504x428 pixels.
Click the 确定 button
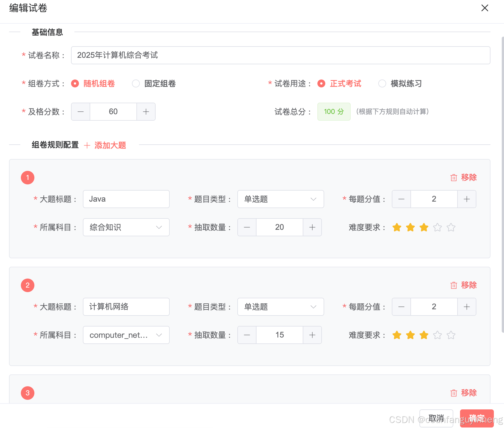coord(477,418)
